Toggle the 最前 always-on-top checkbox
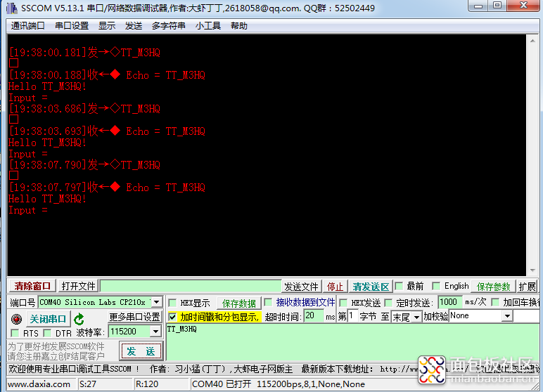This screenshot has width=543, height=392. click(399, 286)
